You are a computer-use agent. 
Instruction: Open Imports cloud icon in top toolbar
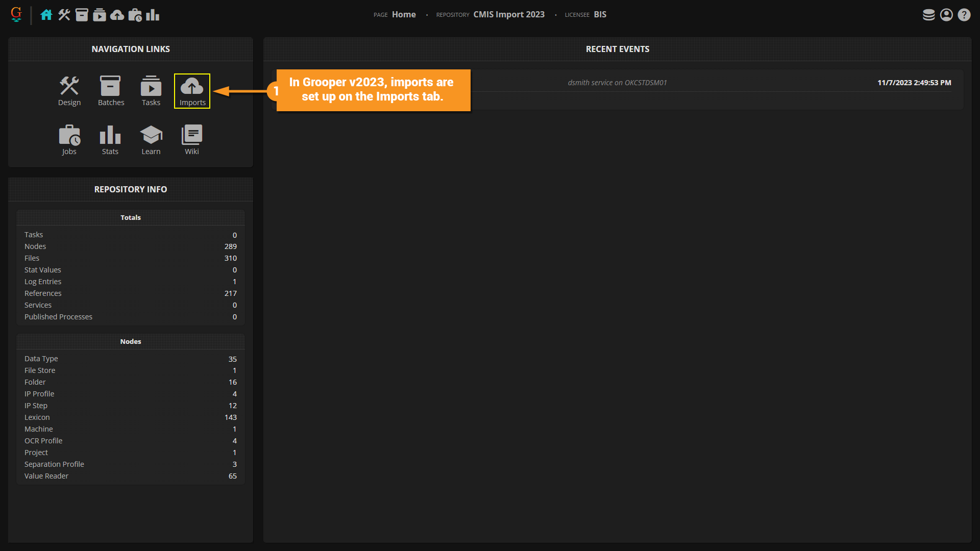(117, 15)
